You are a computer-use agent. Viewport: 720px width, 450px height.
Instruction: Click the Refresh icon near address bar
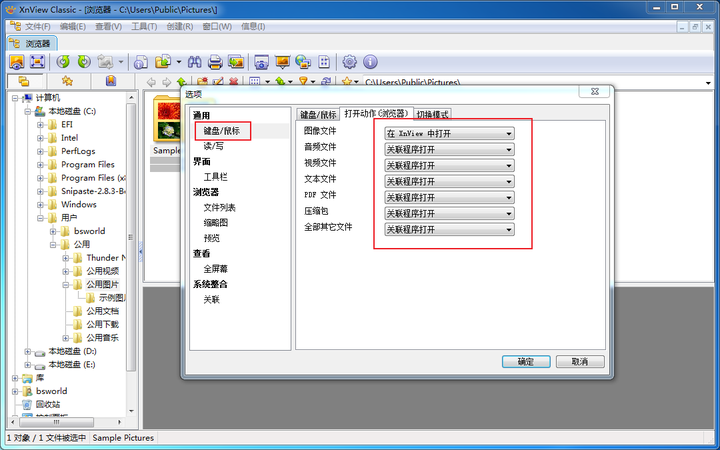(x=326, y=82)
